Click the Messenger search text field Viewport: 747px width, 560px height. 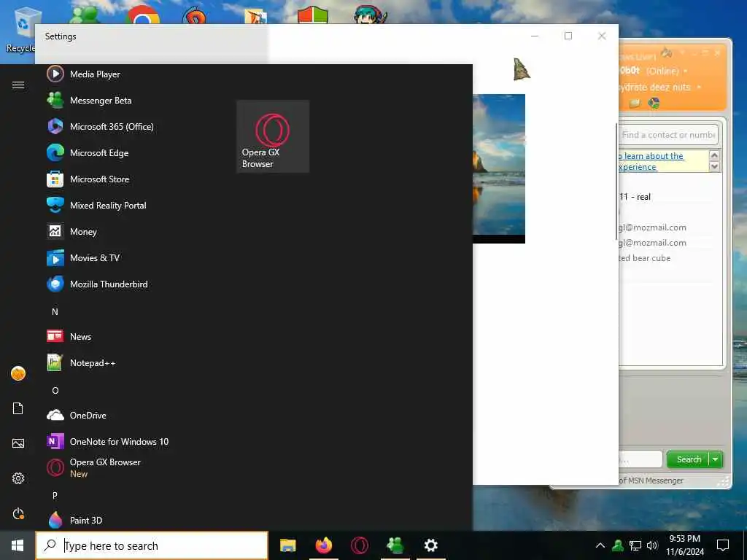[640, 459]
